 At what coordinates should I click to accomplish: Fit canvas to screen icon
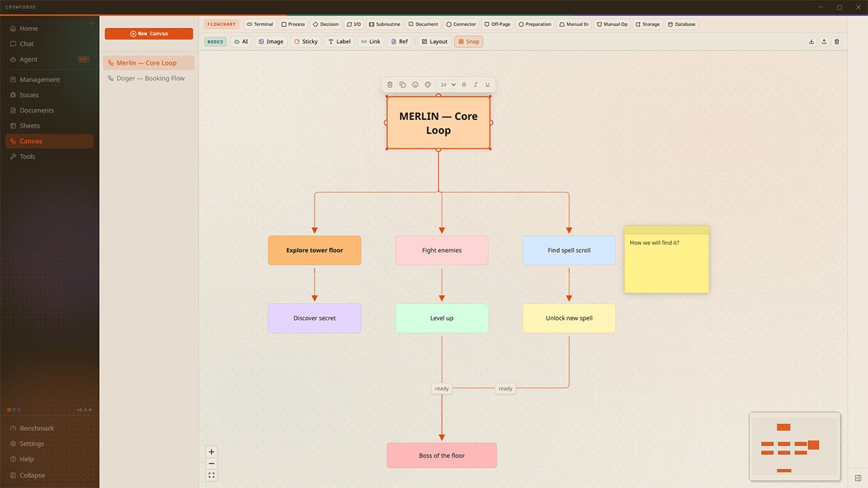212,475
